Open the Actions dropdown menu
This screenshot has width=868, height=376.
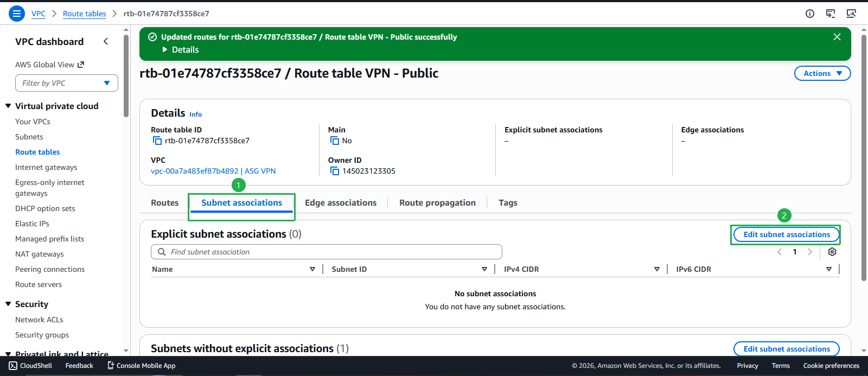[822, 73]
